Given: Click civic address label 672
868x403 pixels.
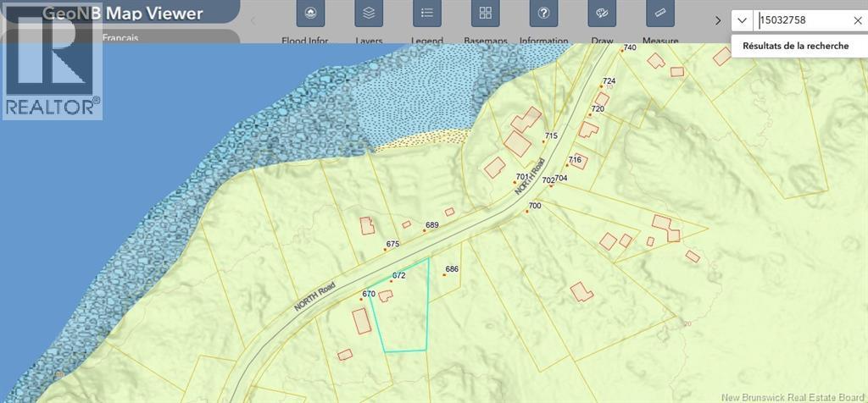Looking at the screenshot, I should (400, 275).
